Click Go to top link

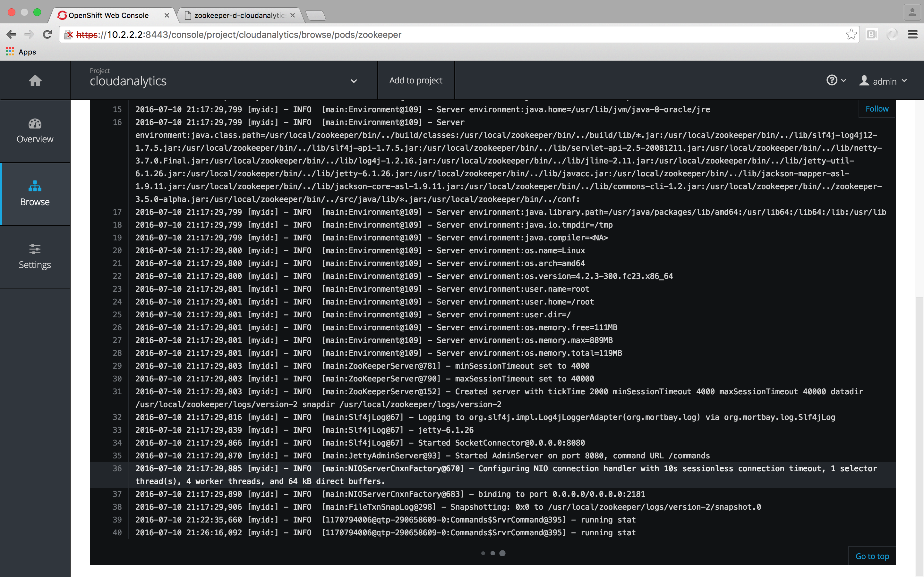[x=872, y=556]
